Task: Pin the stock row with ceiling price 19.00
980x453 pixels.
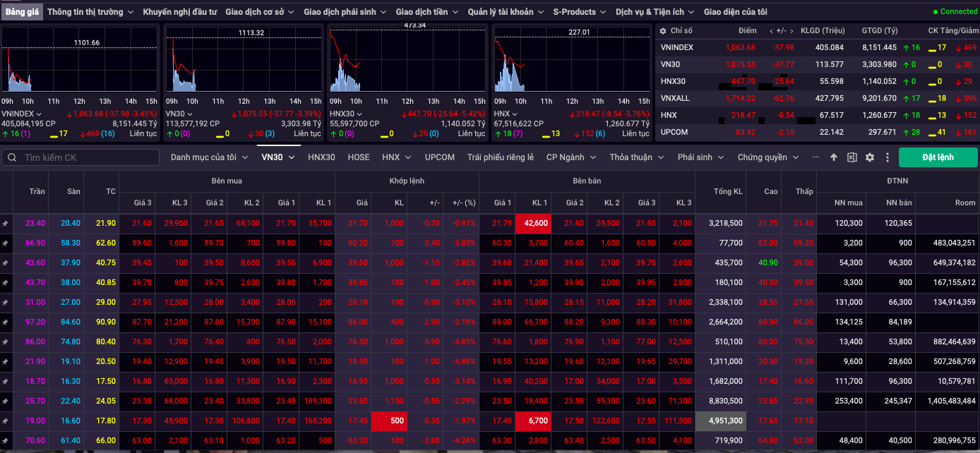Action: [x=6, y=421]
